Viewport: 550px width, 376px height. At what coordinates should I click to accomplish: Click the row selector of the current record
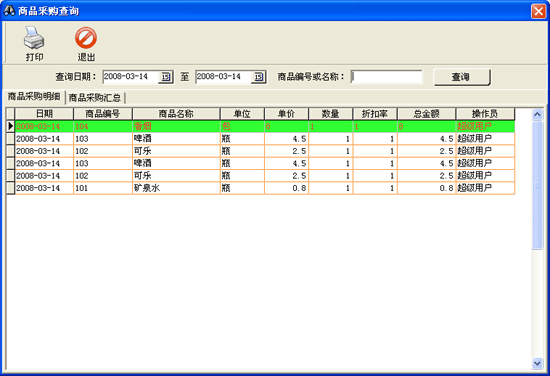tap(10, 126)
